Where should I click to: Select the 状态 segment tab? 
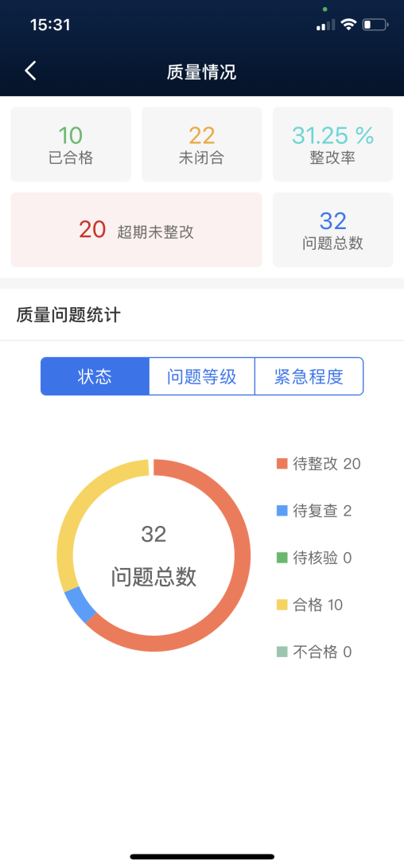click(95, 376)
